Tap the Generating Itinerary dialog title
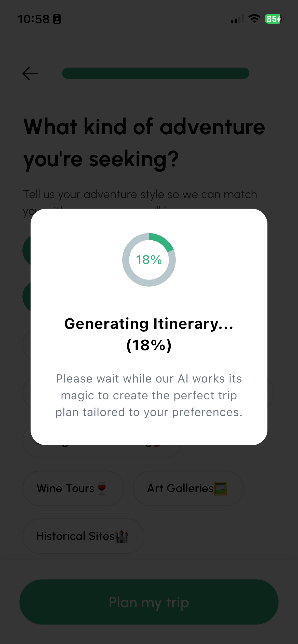The height and width of the screenshot is (644, 298). pos(149,334)
